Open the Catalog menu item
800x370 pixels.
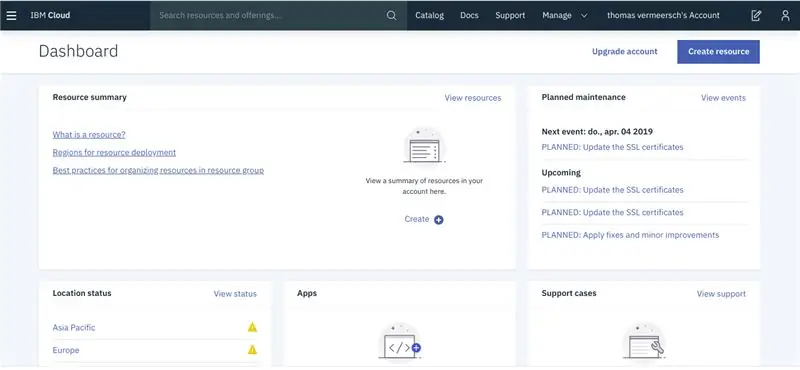pyautogui.click(x=430, y=15)
